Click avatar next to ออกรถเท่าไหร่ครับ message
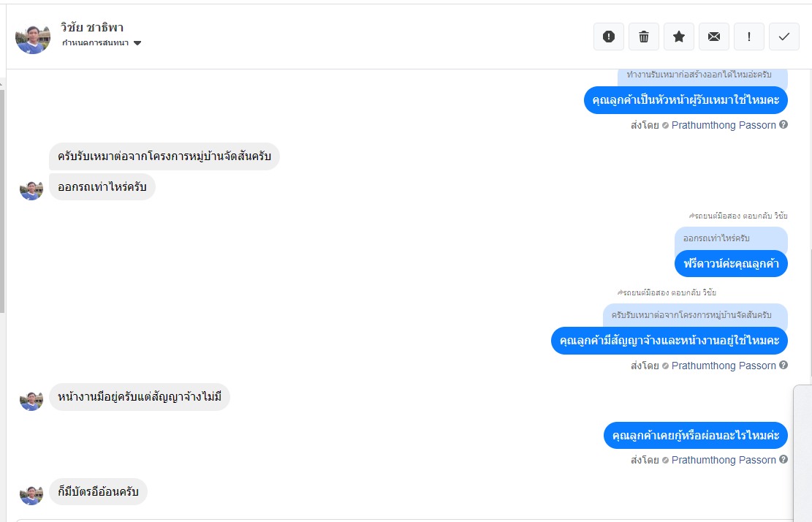Image resolution: width=812 pixels, height=522 pixels. (31, 189)
